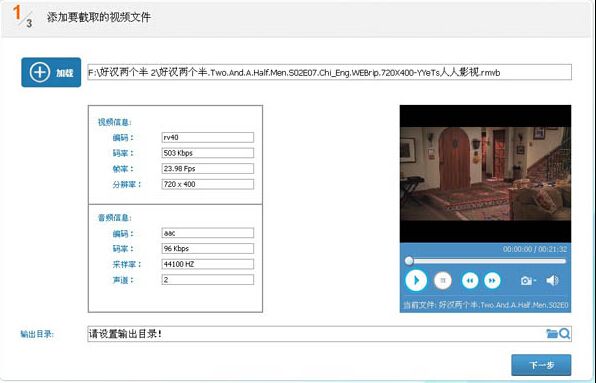Fast-forward the preview video
Image resolution: width=596 pixels, height=383 pixels.
pyautogui.click(x=492, y=280)
